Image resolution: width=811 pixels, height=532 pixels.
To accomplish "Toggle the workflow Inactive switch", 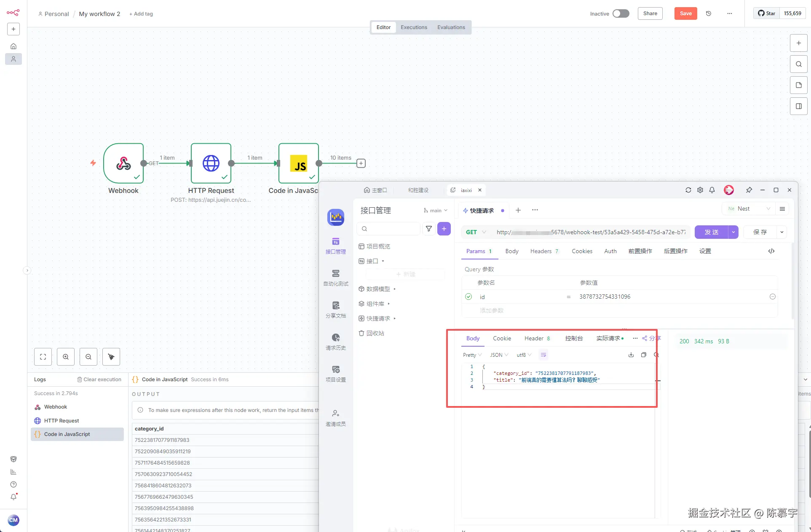I will [621, 13].
